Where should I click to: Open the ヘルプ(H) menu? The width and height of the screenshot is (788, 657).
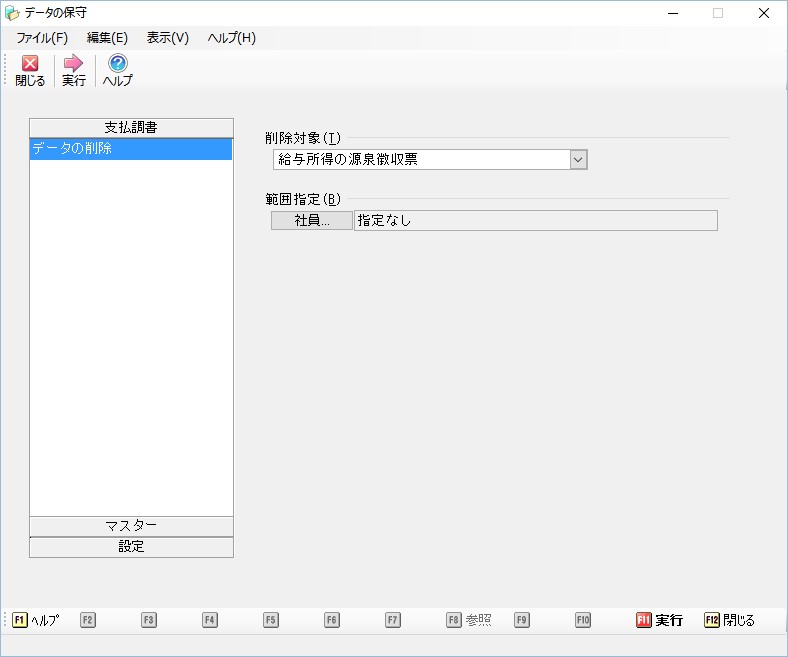[231, 38]
